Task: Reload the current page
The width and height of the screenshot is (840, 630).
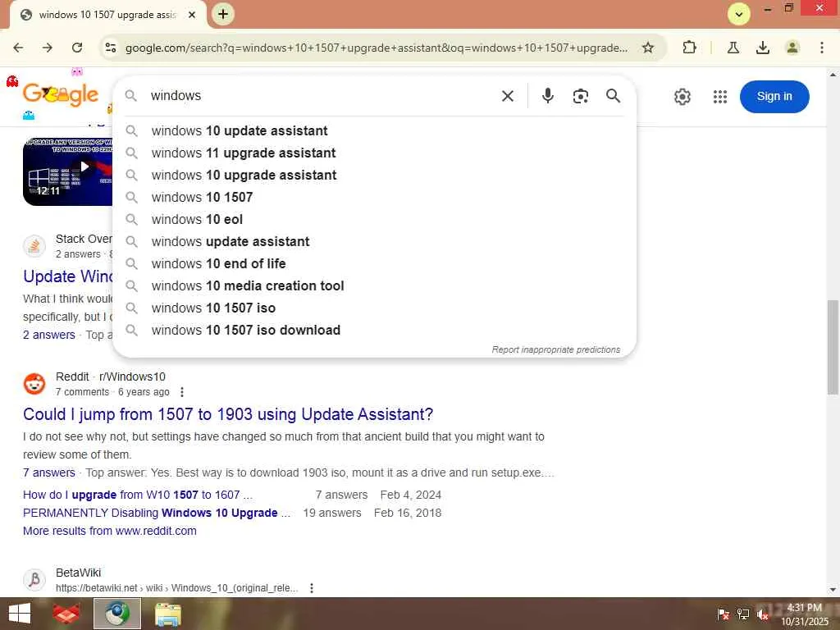Action: (77, 48)
